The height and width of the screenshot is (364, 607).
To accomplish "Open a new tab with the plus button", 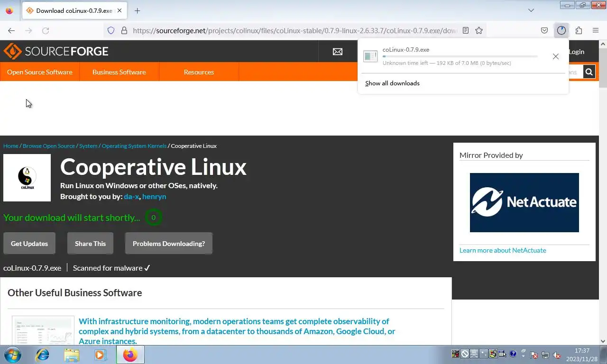I will click(137, 10).
